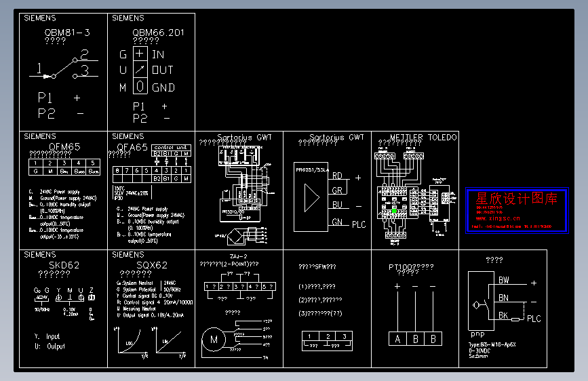Click the PLC text beside BK wire
This screenshot has height=381, width=588.
[534, 319]
